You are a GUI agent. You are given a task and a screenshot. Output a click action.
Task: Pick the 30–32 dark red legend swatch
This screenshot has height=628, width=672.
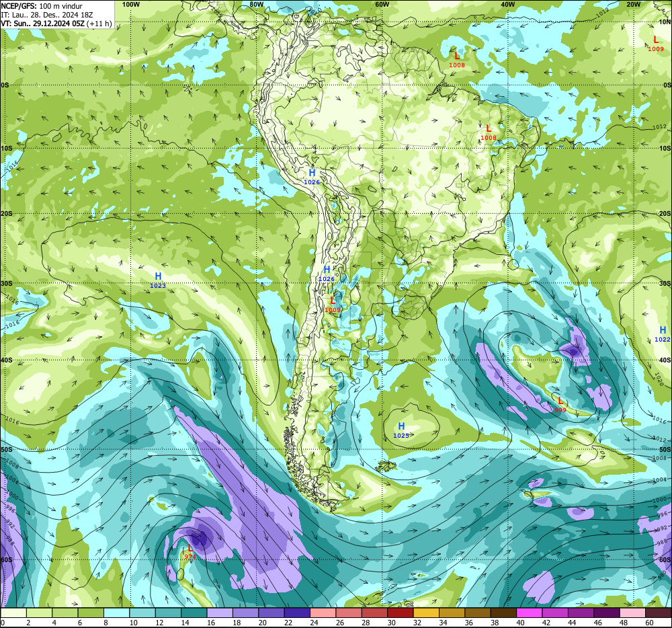[401, 613]
